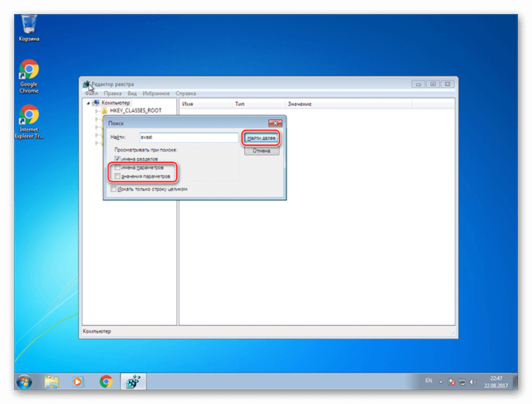Open Google Chrome desktop shortcut
The height and width of the screenshot is (404, 532).
(29, 76)
